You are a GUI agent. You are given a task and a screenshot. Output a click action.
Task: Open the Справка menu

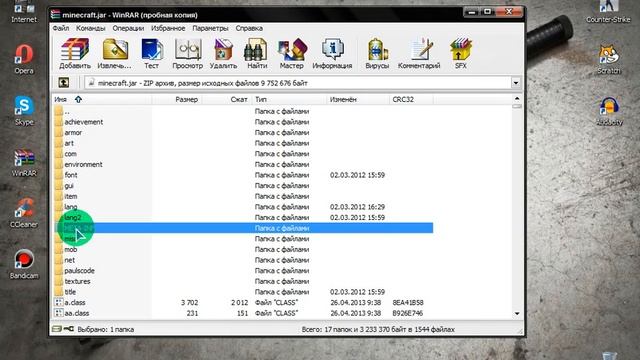pyautogui.click(x=249, y=28)
